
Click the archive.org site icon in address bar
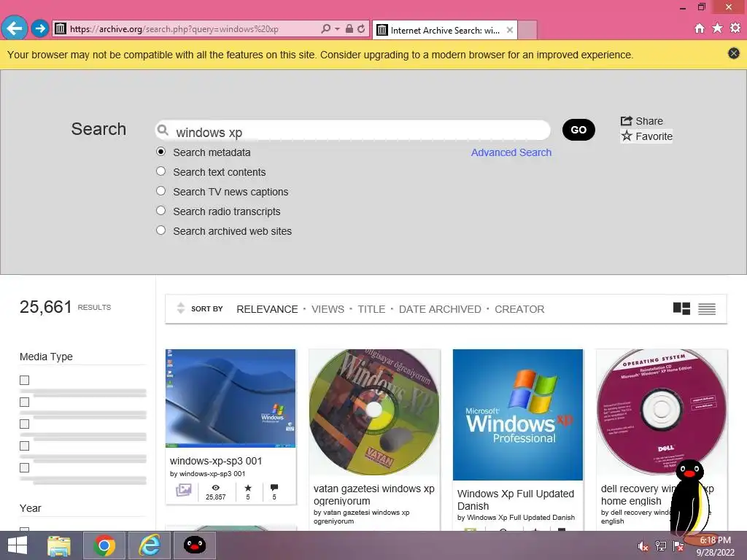[x=61, y=29]
